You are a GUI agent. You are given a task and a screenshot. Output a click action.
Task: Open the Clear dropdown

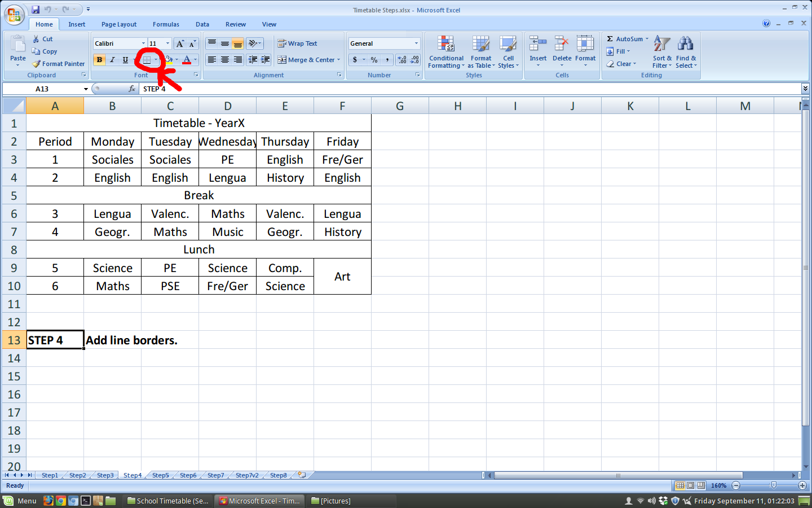point(621,64)
